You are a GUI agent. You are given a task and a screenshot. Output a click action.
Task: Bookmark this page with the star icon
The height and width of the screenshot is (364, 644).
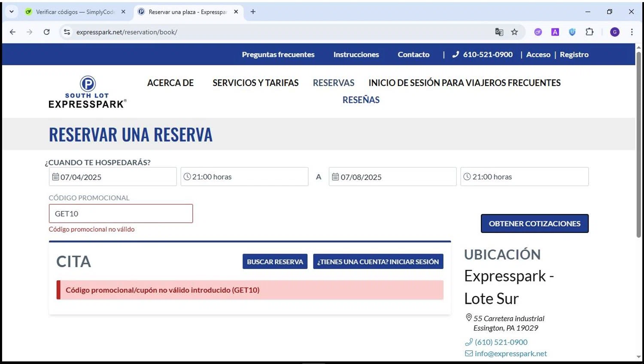tap(514, 32)
